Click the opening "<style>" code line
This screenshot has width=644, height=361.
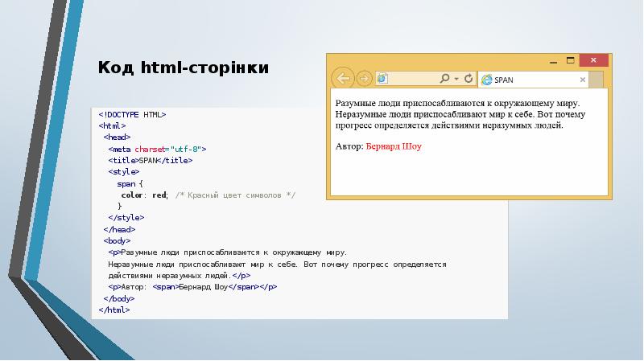[124, 171]
